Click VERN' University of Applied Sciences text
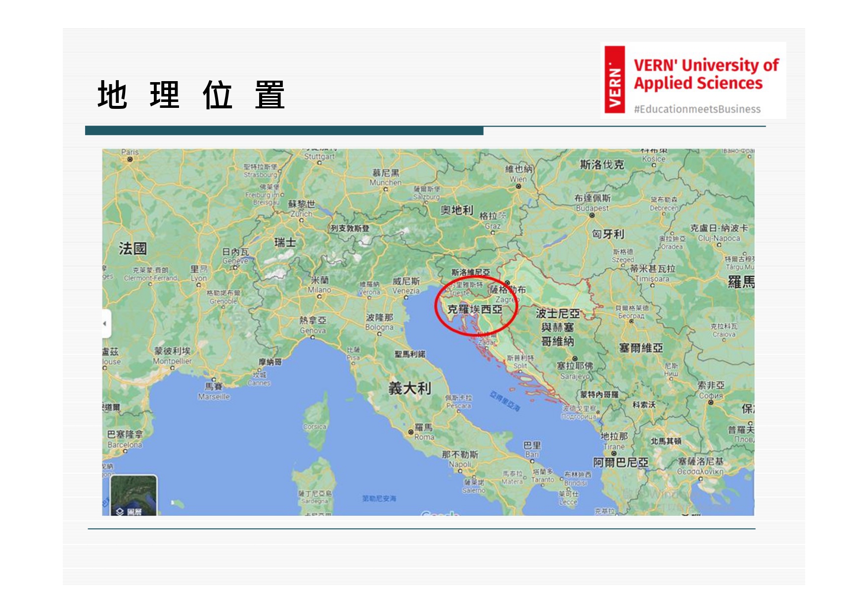Viewport: 868px width, 614px height. [706, 74]
